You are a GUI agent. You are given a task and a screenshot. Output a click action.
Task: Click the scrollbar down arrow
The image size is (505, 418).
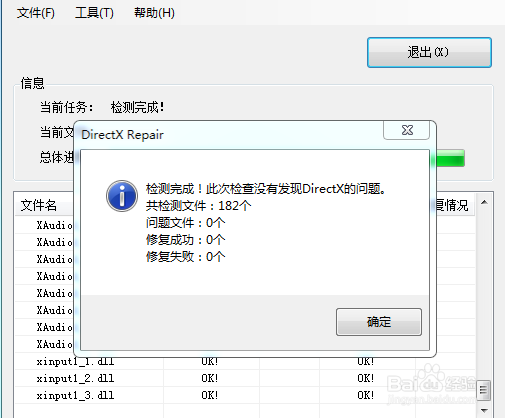[484, 410]
